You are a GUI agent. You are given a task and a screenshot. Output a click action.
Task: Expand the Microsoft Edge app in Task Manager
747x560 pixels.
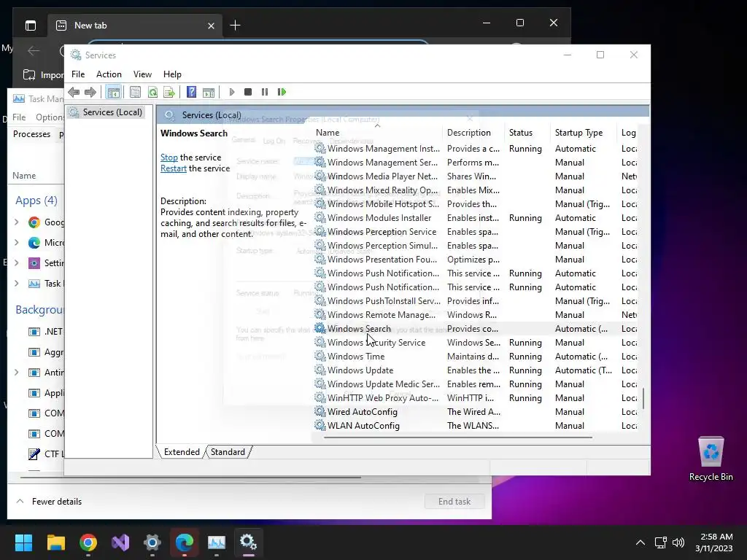coord(17,242)
